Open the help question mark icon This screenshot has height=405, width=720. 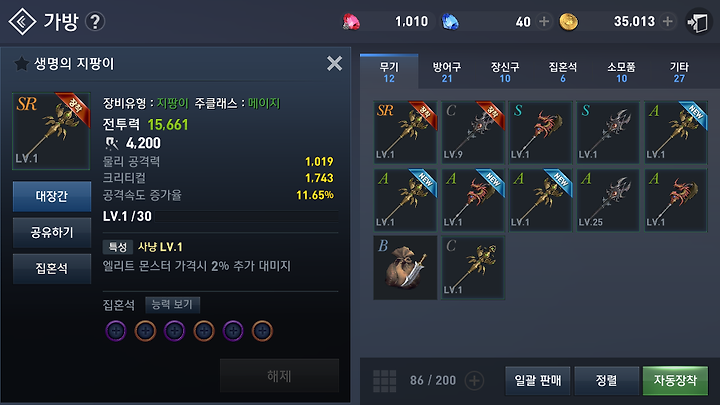pyautogui.click(x=95, y=22)
